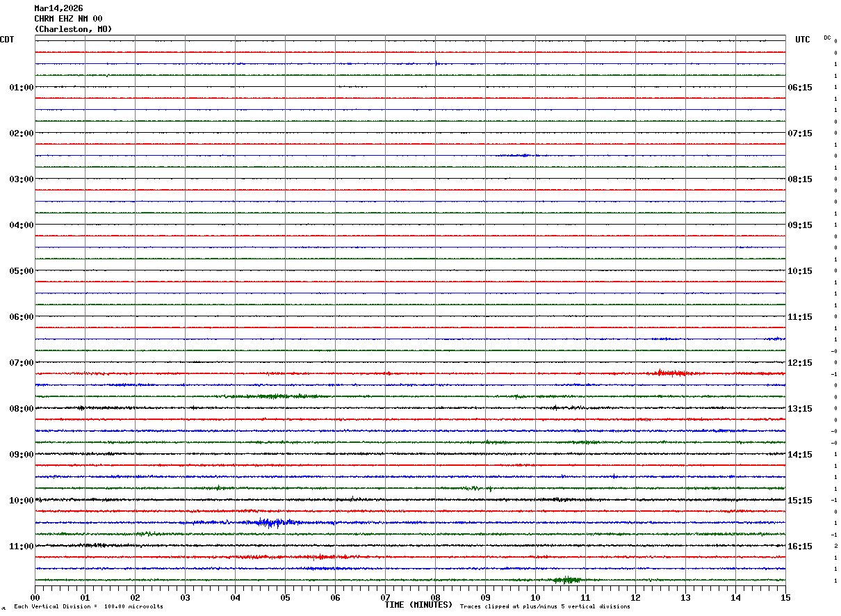The image size is (841, 616).
Task: Click the location label (Charleston, MO)
Action: 73,29
